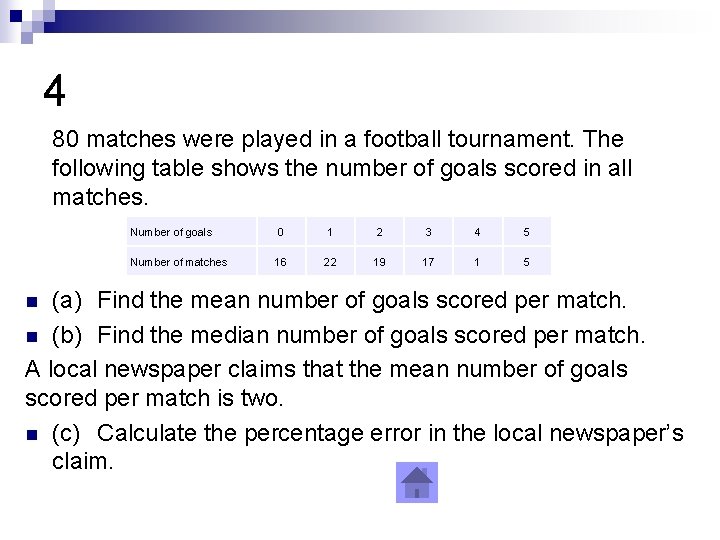Select the goals column header 0

[x=281, y=231]
